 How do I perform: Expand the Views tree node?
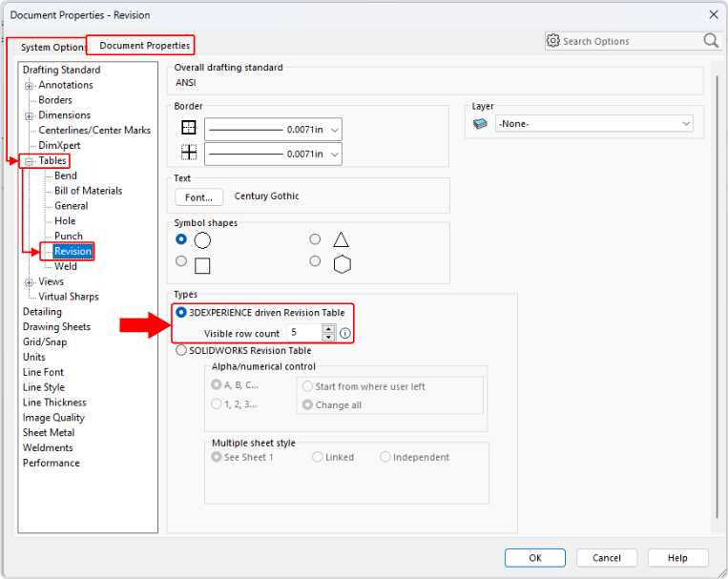(30, 282)
